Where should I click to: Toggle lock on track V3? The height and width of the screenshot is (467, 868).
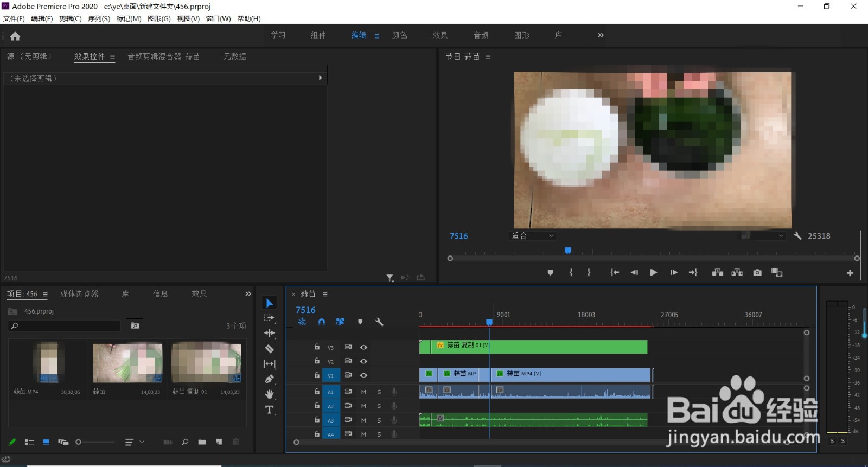coord(317,347)
